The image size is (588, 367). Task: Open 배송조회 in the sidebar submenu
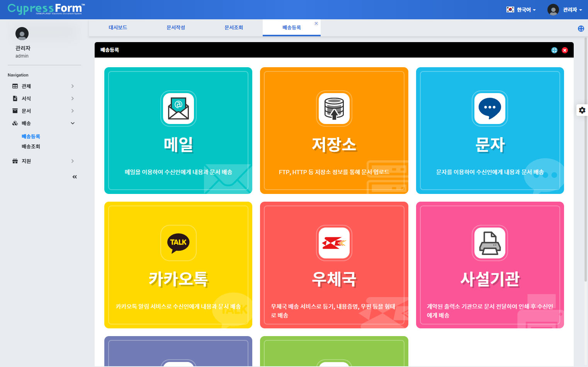click(31, 146)
